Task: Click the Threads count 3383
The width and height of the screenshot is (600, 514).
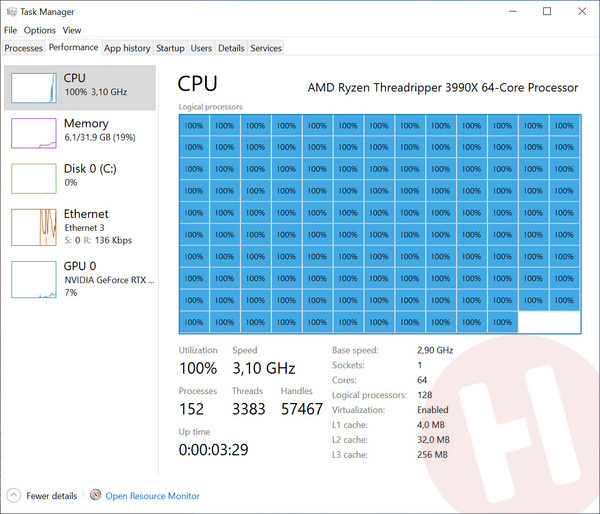Action: 249,409
